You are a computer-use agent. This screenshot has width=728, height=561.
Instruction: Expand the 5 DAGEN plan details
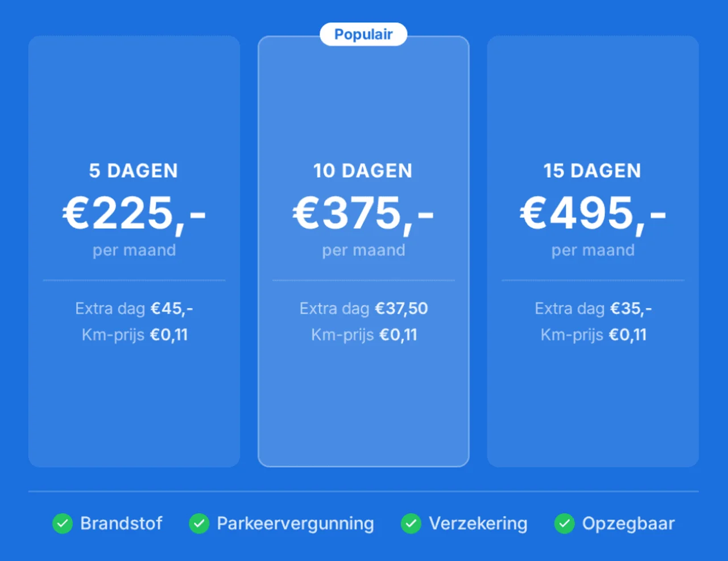click(134, 250)
